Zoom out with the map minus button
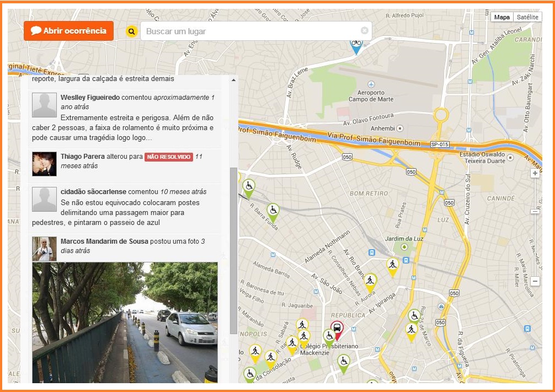Image resolution: width=555 pixels, height=392 pixels. pyautogui.click(x=535, y=281)
